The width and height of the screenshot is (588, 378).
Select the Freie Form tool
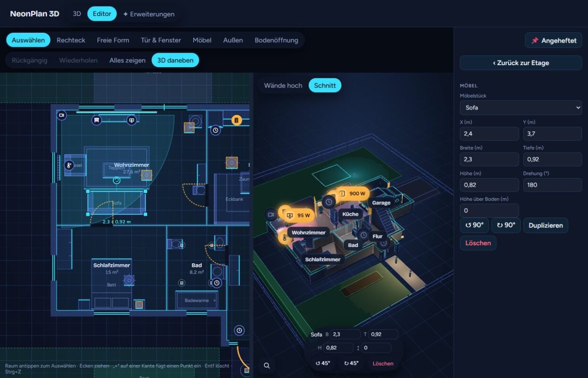[x=113, y=40]
